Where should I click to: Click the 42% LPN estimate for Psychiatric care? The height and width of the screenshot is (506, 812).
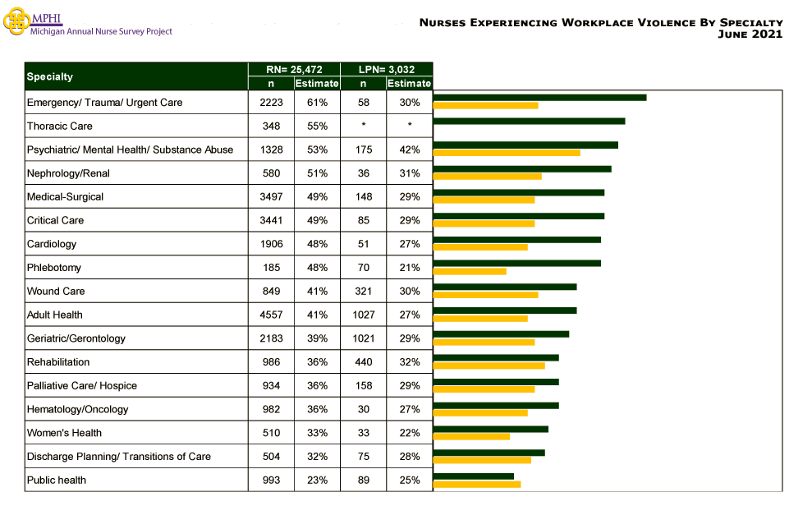coord(409,149)
